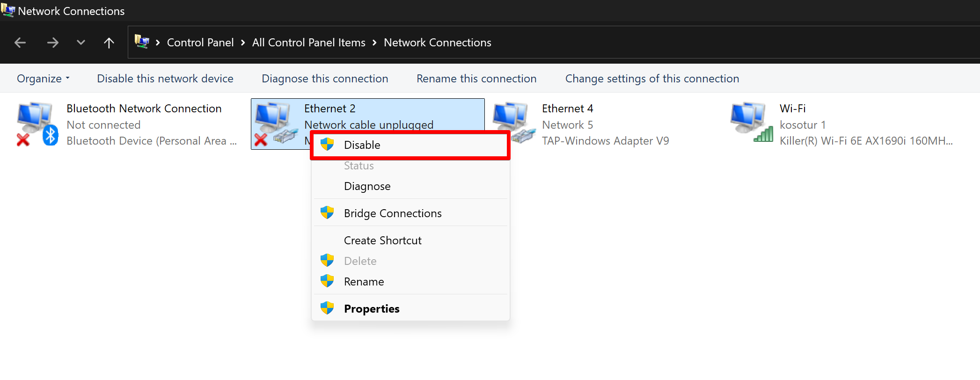Click Rename this connection in toolbar

click(x=476, y=79)
